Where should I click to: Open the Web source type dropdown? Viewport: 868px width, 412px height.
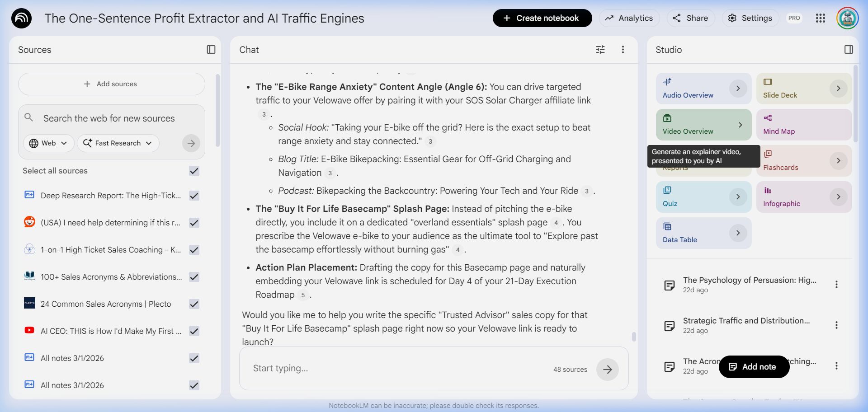(x=48, y=143)
